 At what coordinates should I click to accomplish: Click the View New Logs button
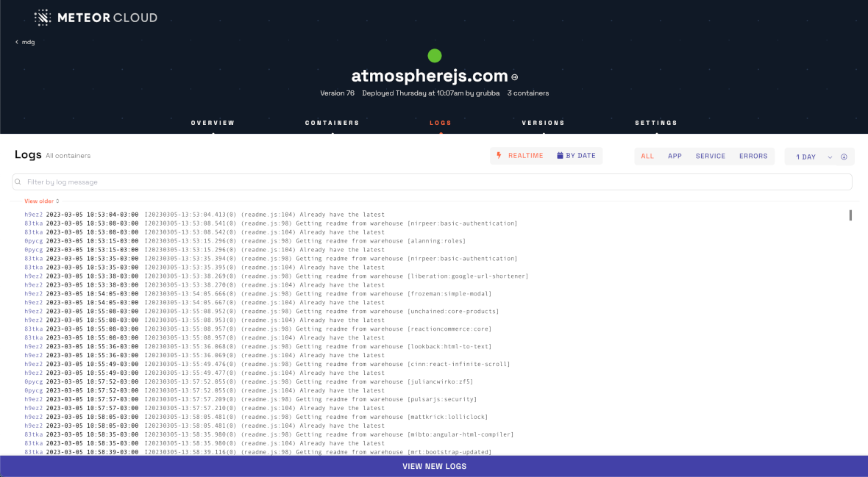(434, 467)
